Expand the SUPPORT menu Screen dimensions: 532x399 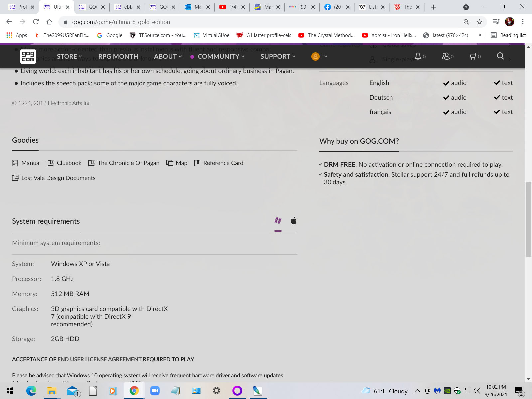click(278, 56)
